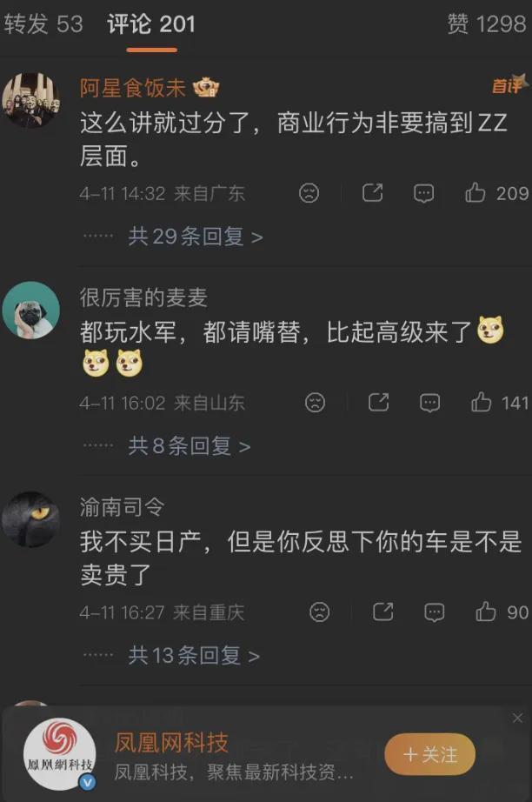Like 渝南司令's comment with 90 likes
This screenshot has width=532, height=802.
click(x=486, y=612)
